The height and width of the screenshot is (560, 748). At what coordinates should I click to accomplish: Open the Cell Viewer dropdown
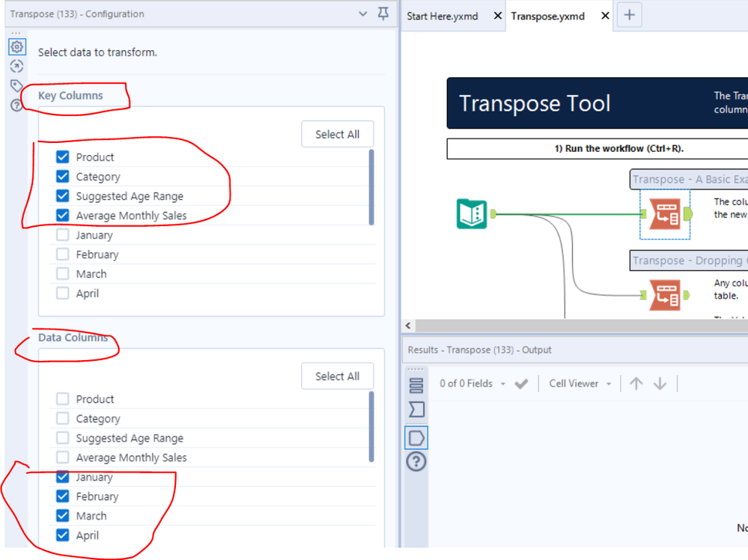(x=580, y=383)
